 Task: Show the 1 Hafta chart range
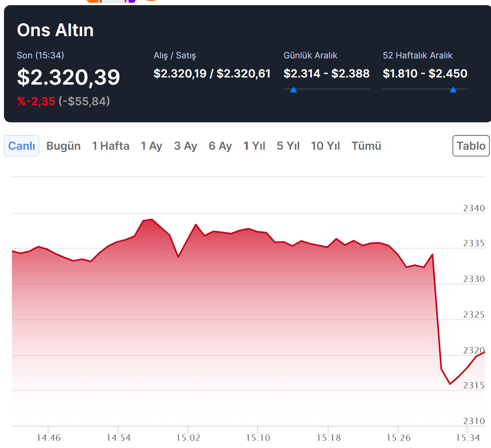(111, 146)
